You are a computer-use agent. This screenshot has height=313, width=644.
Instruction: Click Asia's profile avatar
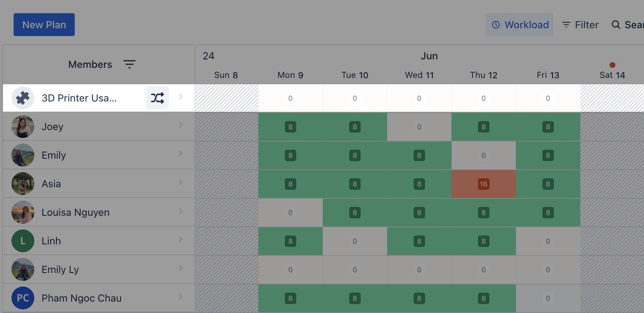pyautogui.click(x=23, y=184)
